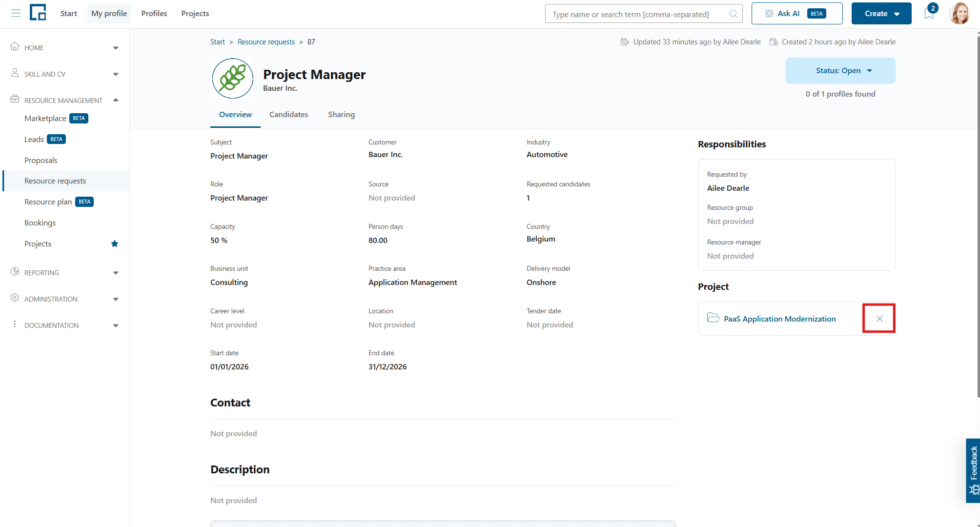Open the Create dropdown button

click(x=881, y=14)
